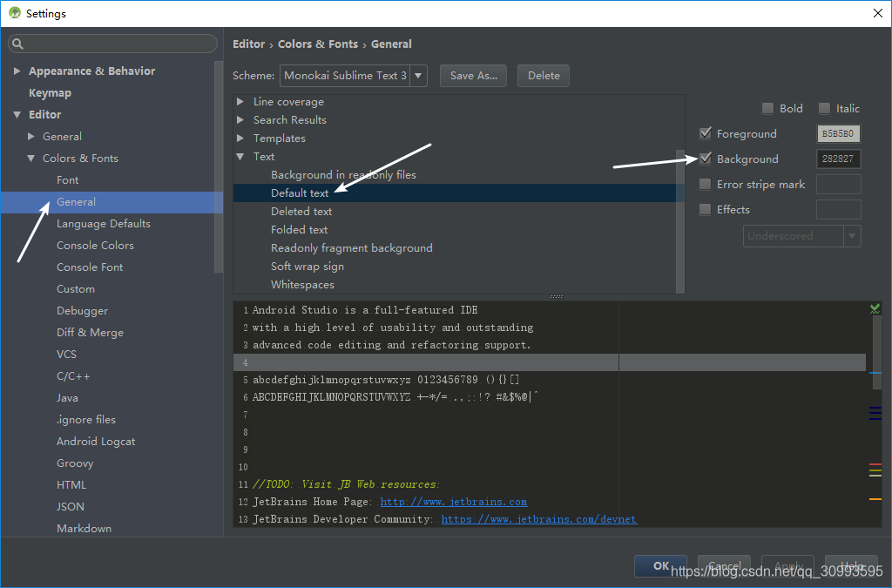Toggle the Italic checkbox
The height and width of the screenshot is (588, 892).
824,108
